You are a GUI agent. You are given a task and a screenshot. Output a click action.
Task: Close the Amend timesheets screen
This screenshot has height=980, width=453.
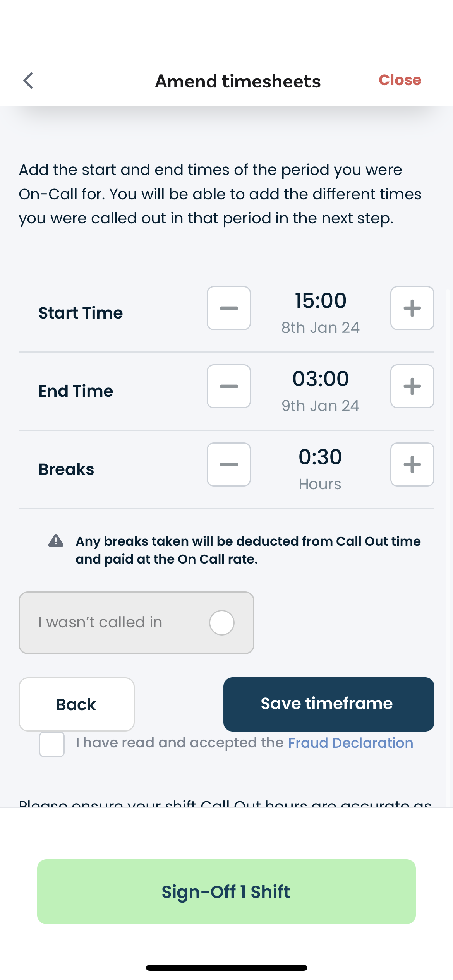pyautogui.click(x=400, y=81)
